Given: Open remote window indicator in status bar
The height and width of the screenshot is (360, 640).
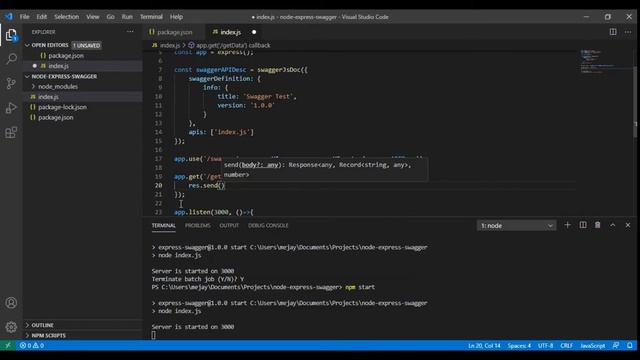Looking at the screenshot, I should 8,345.
